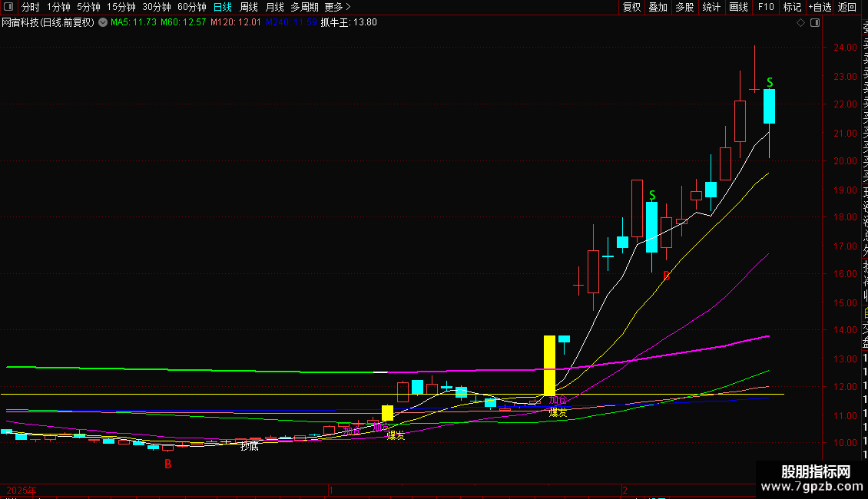Open the 多周期 multi-period view

pos(304,7)
